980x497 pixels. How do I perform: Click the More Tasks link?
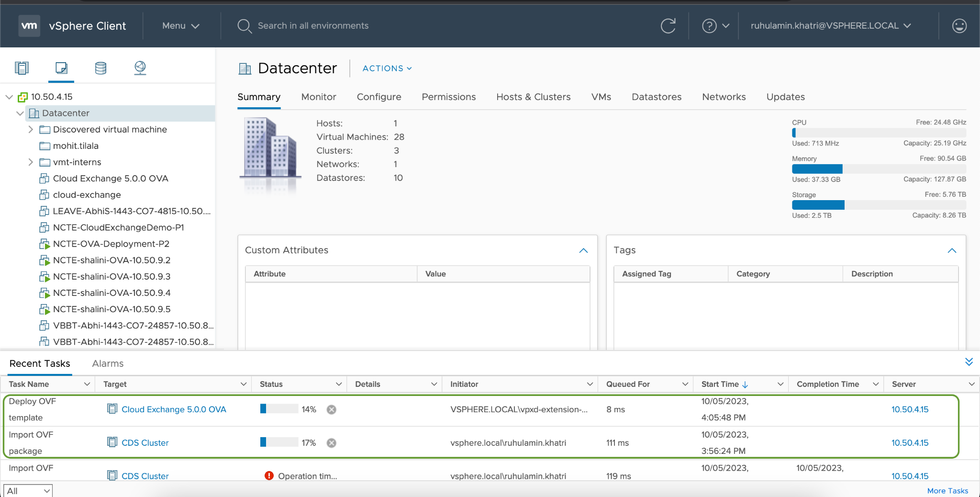pos(947,491)
